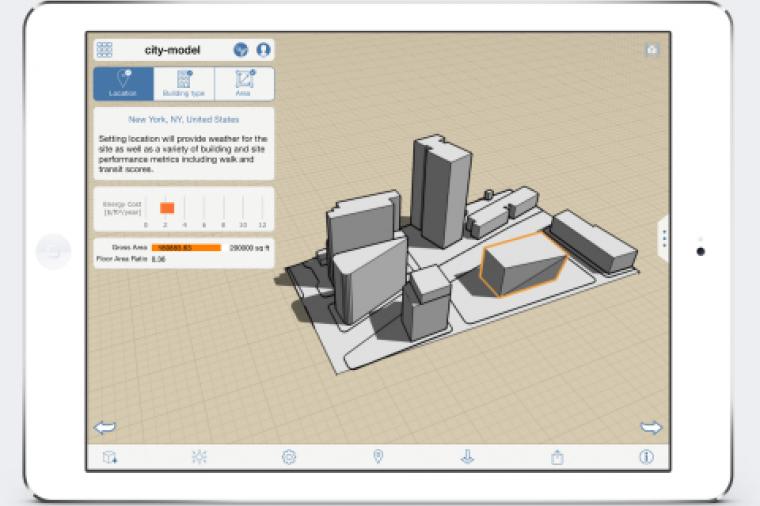
Task: Click the orange Gross Area bar
Action: [x=186, y=247]
